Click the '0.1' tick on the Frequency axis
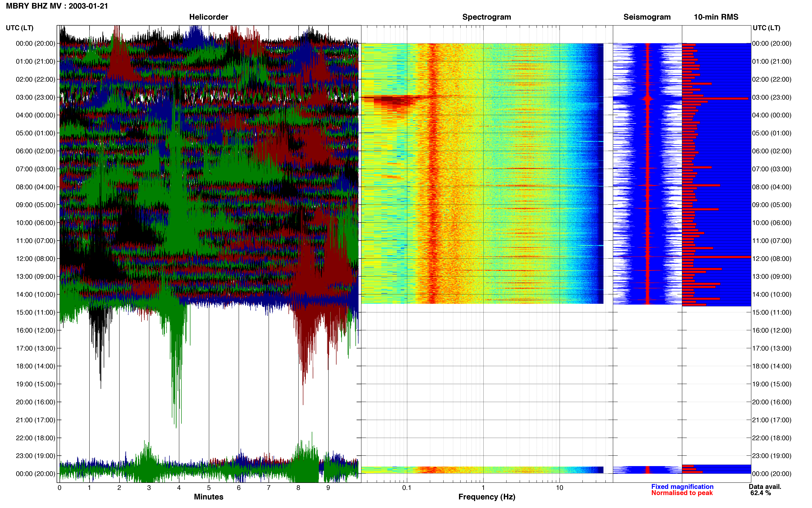The width and height of the screenshot is (812, 508). click(407, 487)
